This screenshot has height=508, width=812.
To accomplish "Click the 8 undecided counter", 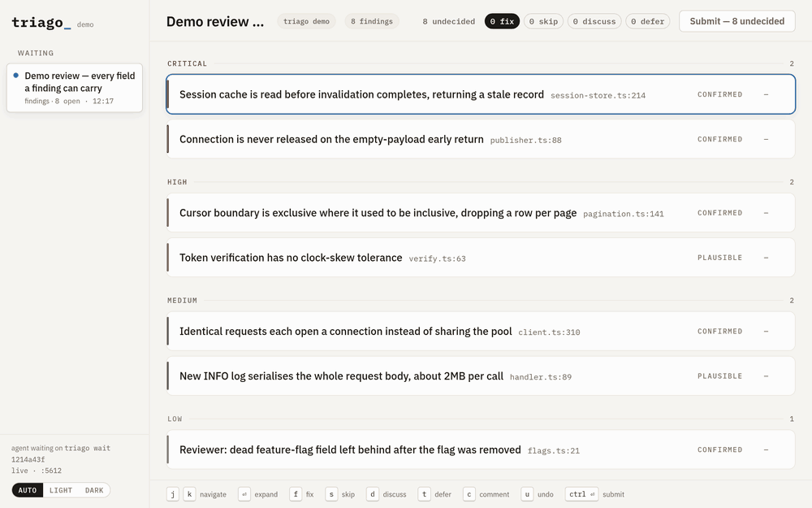I will point(448,21).
